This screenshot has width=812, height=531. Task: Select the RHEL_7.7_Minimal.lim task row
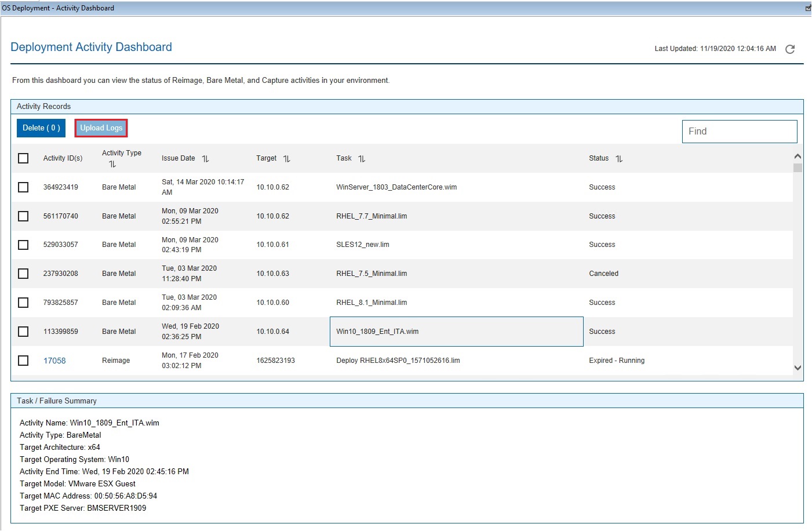372,216
